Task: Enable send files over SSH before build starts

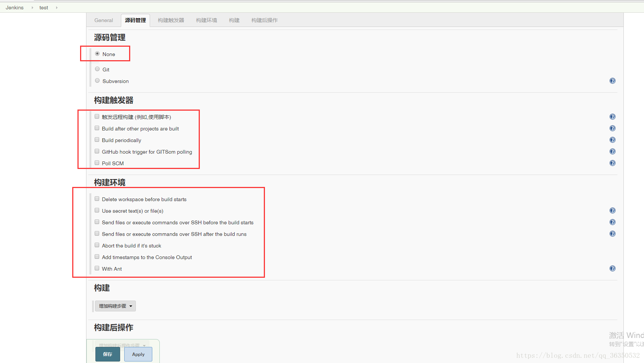Action: pyautogui.click(x=97, y=222)
